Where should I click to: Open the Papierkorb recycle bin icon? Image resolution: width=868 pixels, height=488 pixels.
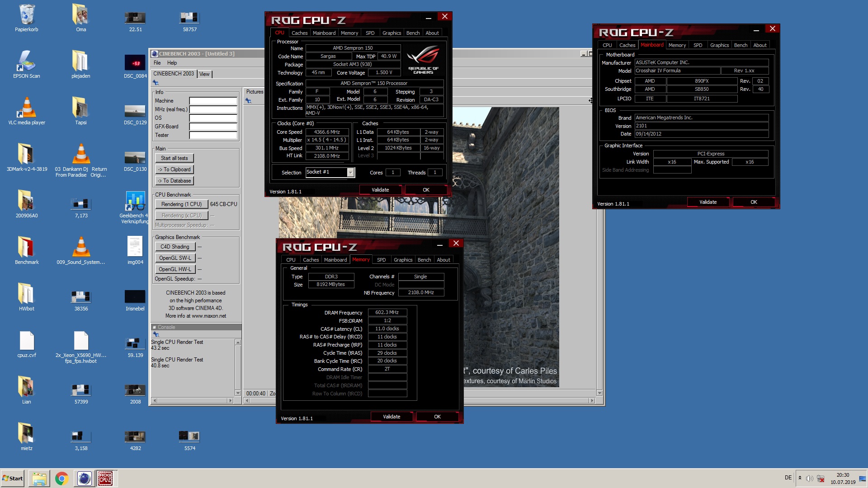[x=27, y=18]
